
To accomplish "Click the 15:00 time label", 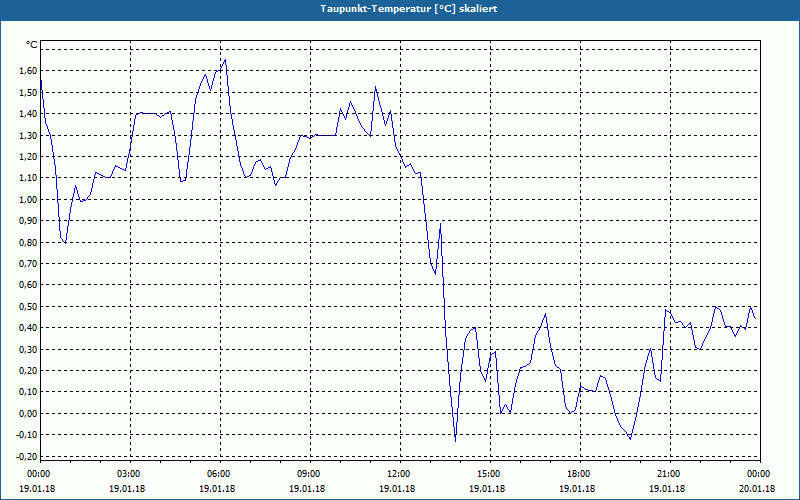I will tap(490, 474).
